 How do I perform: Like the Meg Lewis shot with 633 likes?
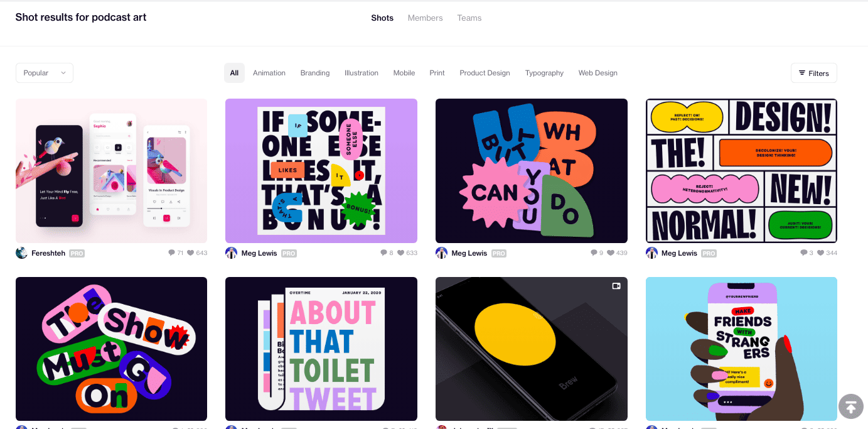point(401,253)
